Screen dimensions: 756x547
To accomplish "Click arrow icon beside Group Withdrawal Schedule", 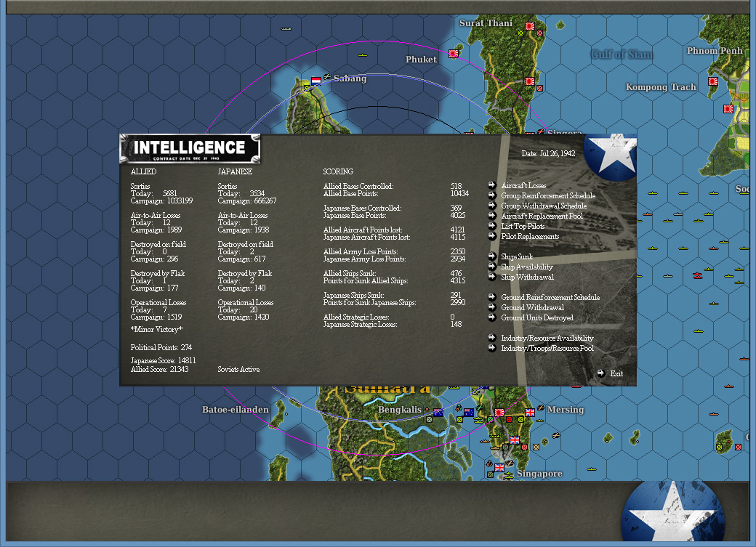I will point(492,206).
